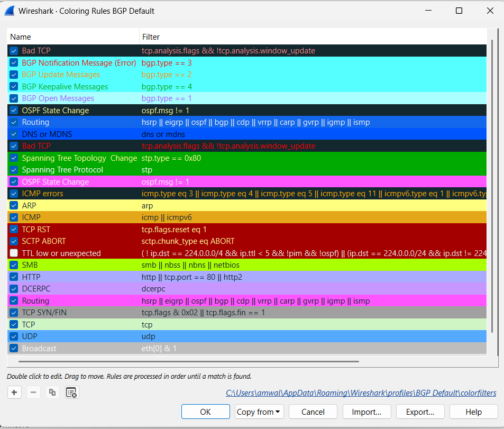This screenshot has height=429, width=504.
Task: Select the red-text Bad TCP rule name
Action: click(36, 146)
